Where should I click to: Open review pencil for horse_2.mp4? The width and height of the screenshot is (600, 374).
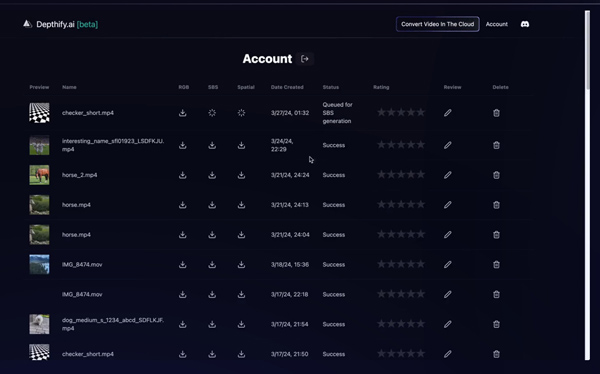pos(448,175)
